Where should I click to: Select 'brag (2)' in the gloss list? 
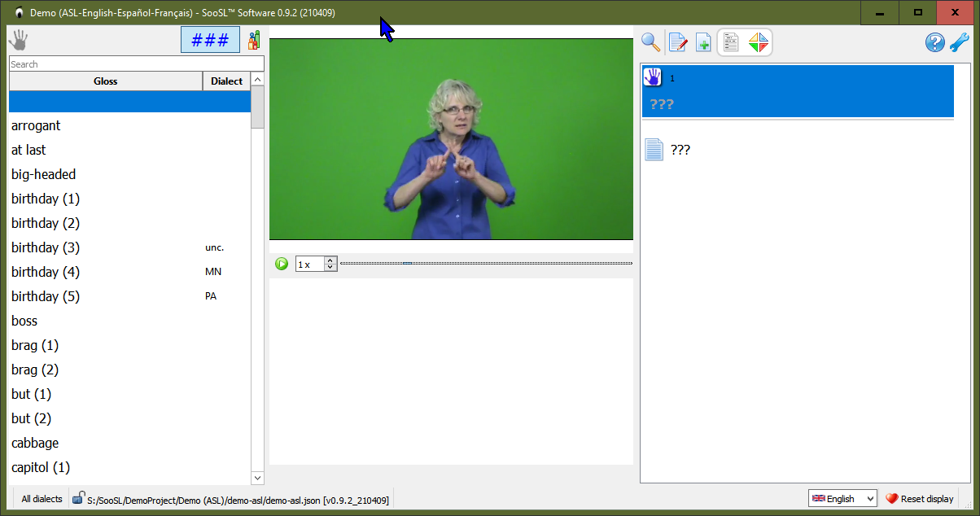click(129, 370)
